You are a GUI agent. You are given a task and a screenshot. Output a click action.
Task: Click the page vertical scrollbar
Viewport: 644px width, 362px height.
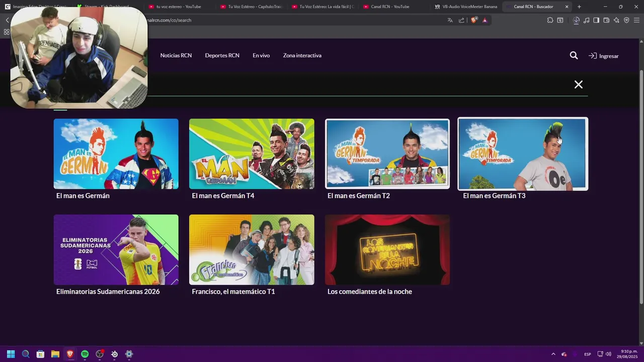coord(641,186)
